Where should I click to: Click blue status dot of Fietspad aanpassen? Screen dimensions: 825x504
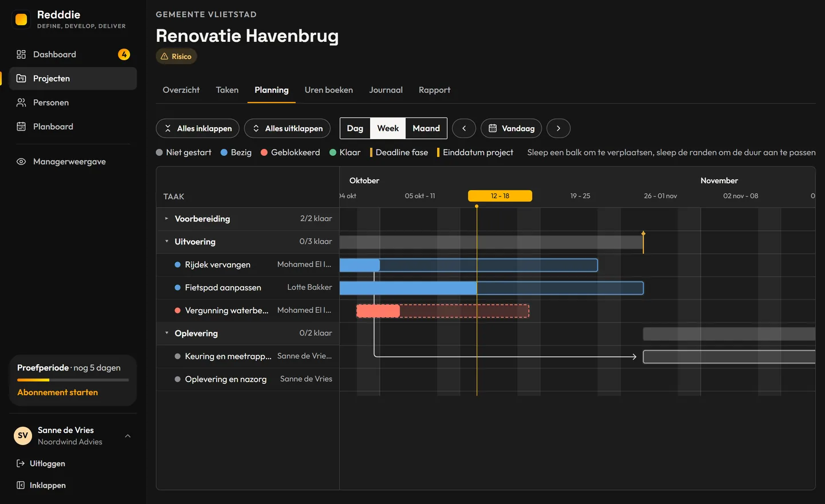[178, 288]
